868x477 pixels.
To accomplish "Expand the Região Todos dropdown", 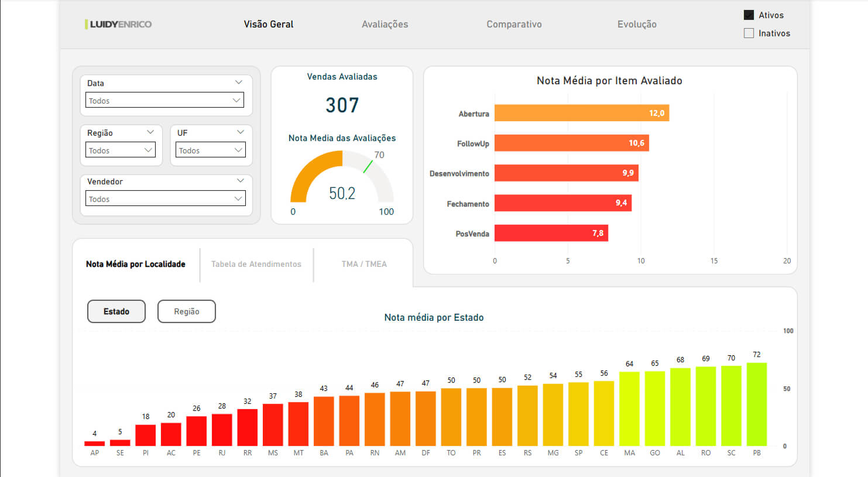I will pos(121,150).
